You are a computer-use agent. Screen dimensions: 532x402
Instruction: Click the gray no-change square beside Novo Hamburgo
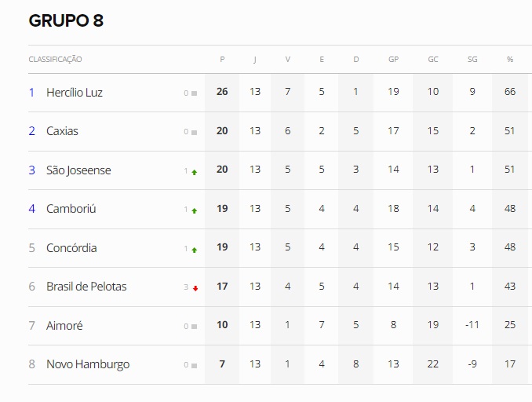click(194, 366)
